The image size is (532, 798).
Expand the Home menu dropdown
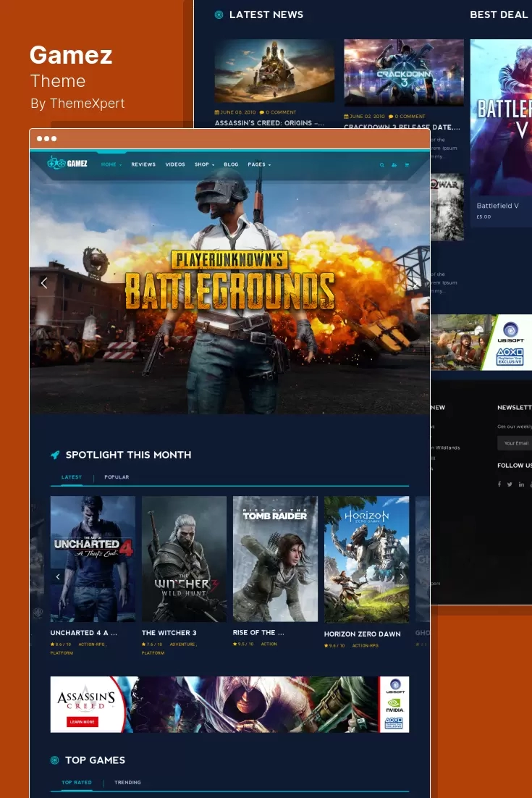pyautogui.click(x=111, y=164)
